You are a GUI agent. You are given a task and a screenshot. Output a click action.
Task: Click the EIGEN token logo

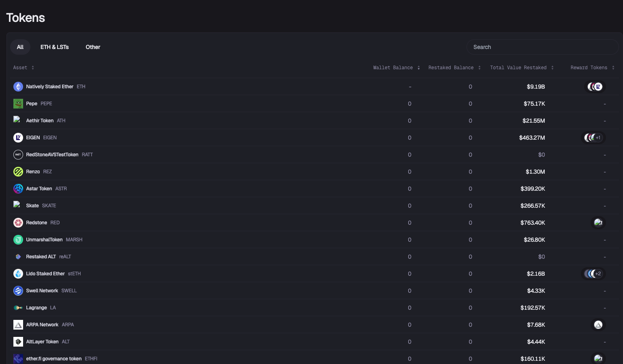18,138
